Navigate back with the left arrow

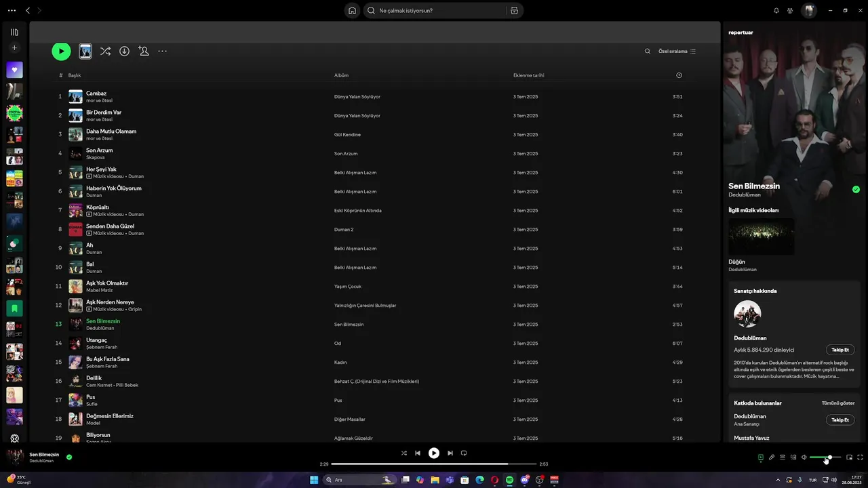(28, 10)
